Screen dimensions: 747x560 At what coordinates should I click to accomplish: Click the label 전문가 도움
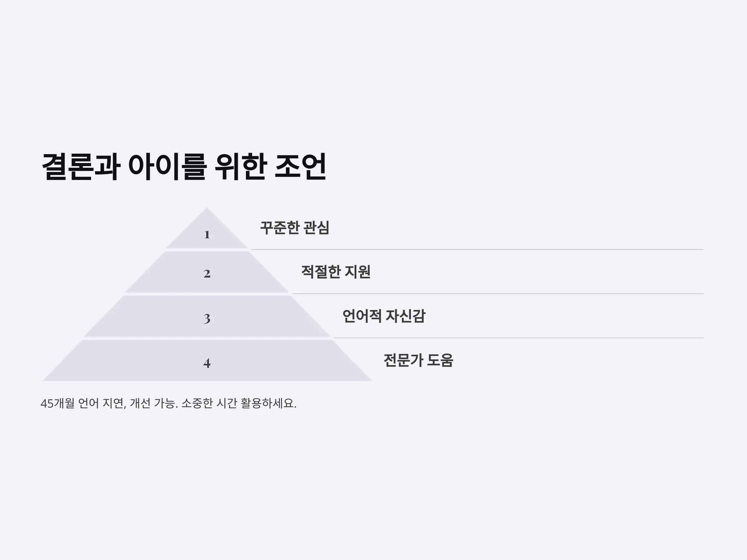coord(418,360)
